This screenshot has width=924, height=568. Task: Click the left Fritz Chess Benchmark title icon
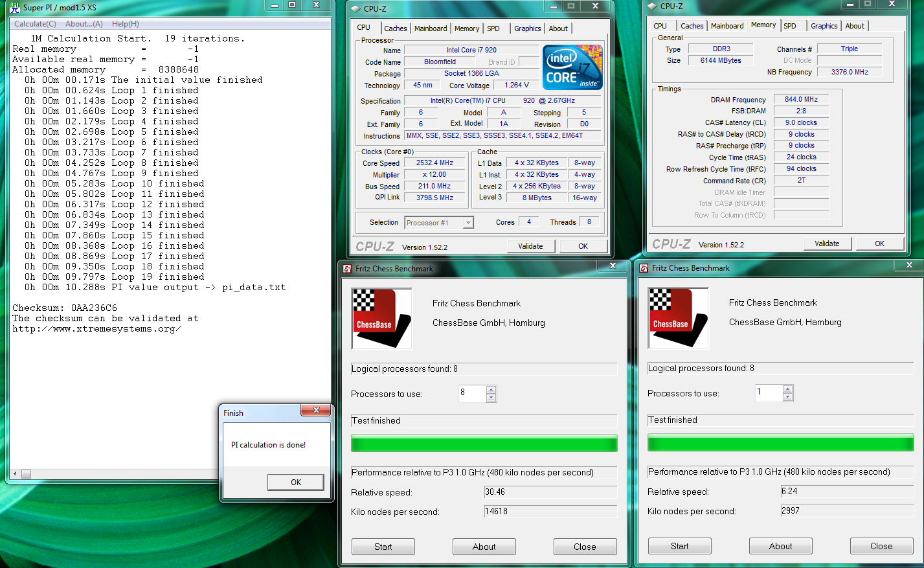(x=347, y=269)
